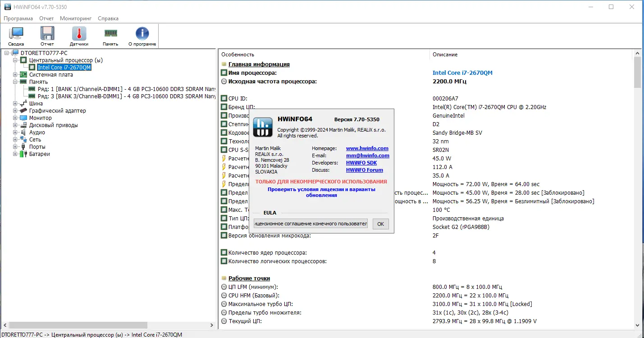644x338 pixels.
Task: Open the www.hwinfo.com homepage link
Action: 367,148
